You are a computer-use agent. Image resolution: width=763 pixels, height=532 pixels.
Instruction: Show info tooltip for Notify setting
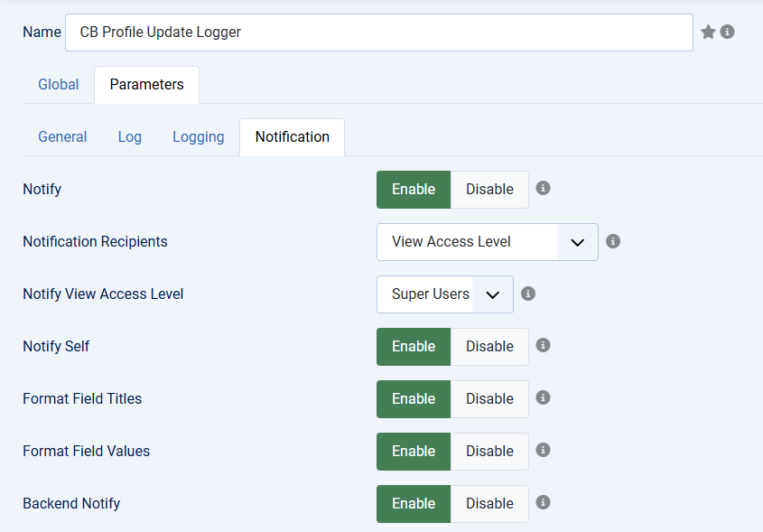pyautogui.click(x=543, y=188)
